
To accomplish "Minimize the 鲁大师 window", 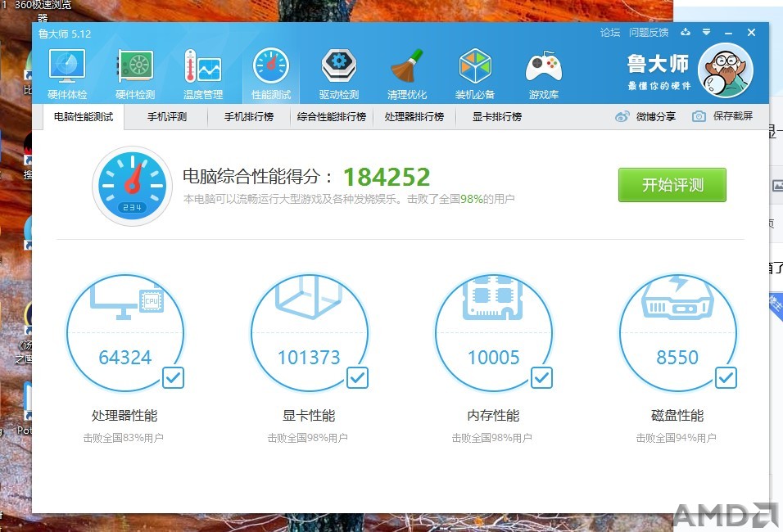I will tap(729, 33).
